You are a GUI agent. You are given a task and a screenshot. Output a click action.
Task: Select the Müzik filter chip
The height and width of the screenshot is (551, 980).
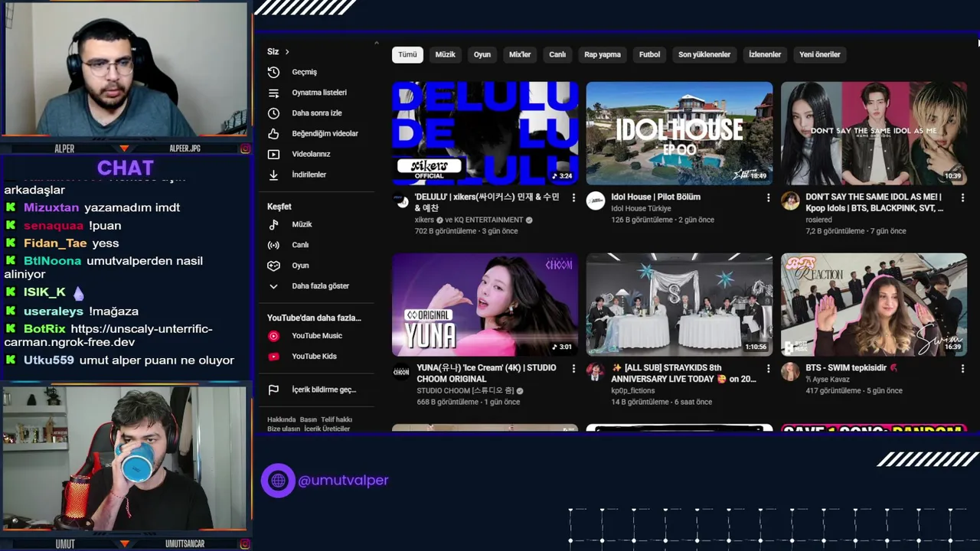[x=446, y=54]
